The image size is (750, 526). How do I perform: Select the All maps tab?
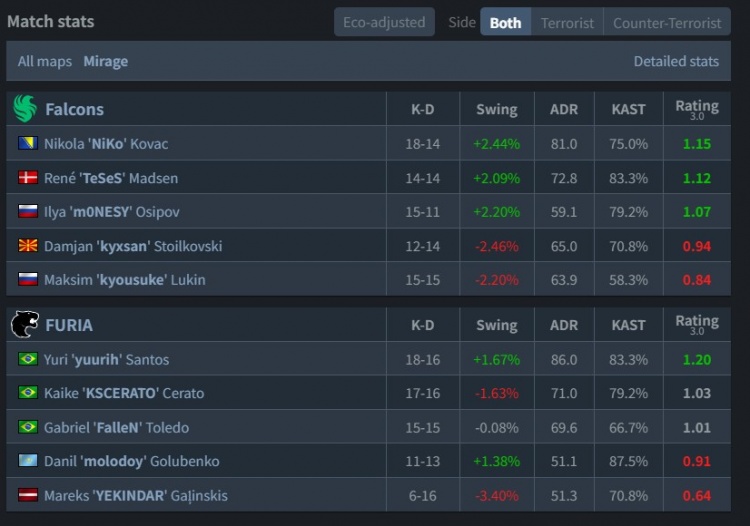pyautogui.click(x=45, y=61)
